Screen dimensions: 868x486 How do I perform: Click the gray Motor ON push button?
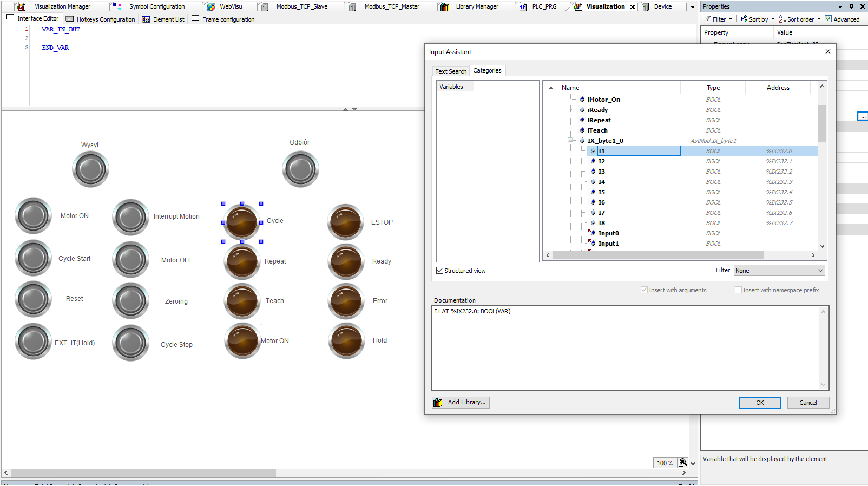(34, 215)
